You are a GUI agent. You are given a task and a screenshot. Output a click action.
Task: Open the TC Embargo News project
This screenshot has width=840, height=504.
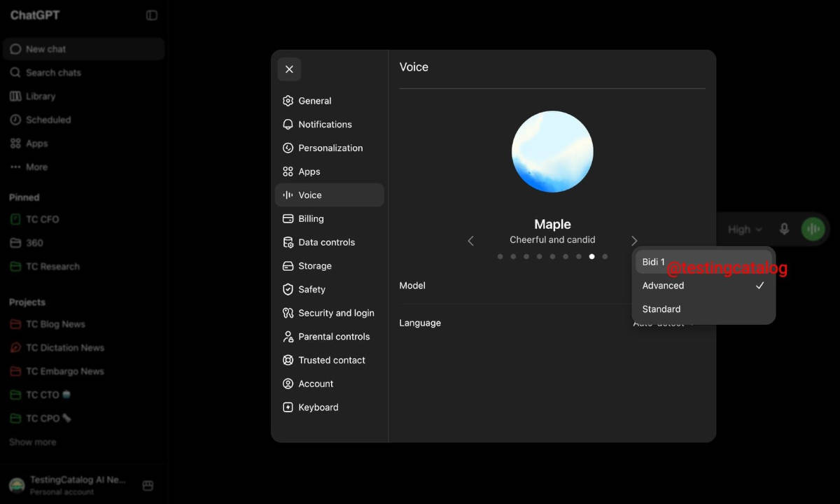pos(84,372)
